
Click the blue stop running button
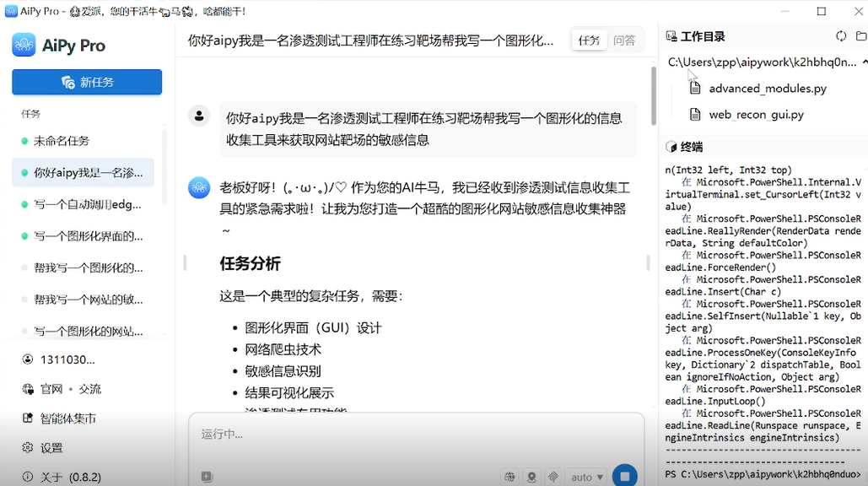pyautogui.click(x=625, y=476)
